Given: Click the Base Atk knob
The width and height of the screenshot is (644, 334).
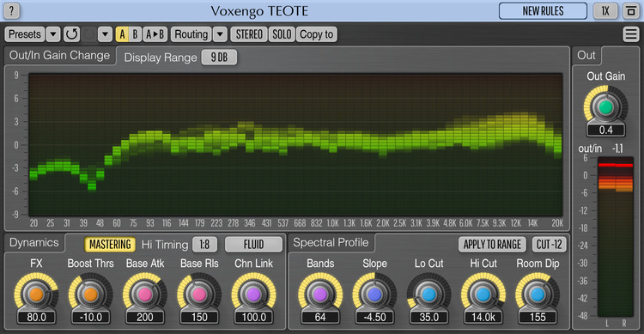Looking at the screenshot, I should pyautogui.click(x=145, y=295).
